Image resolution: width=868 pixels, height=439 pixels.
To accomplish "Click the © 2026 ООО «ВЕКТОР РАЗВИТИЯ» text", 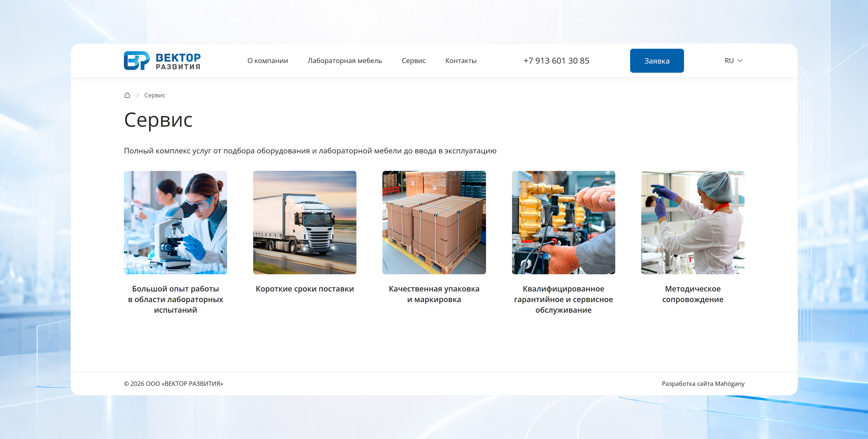I will click(x=174, y=384).
